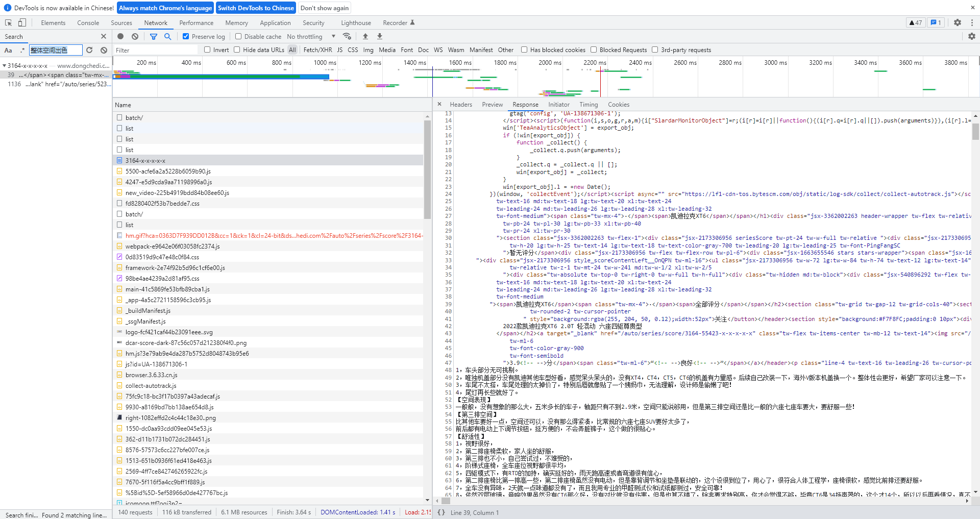
Task: Check Hide data URLs
Action: pyautogui.click(x=237, y=50)
